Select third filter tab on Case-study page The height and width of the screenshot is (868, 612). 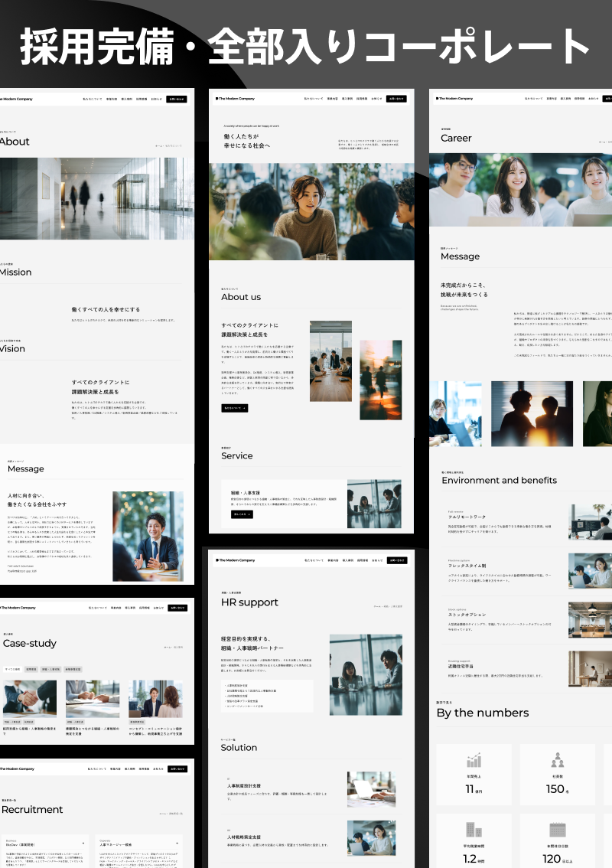(51, 669)
